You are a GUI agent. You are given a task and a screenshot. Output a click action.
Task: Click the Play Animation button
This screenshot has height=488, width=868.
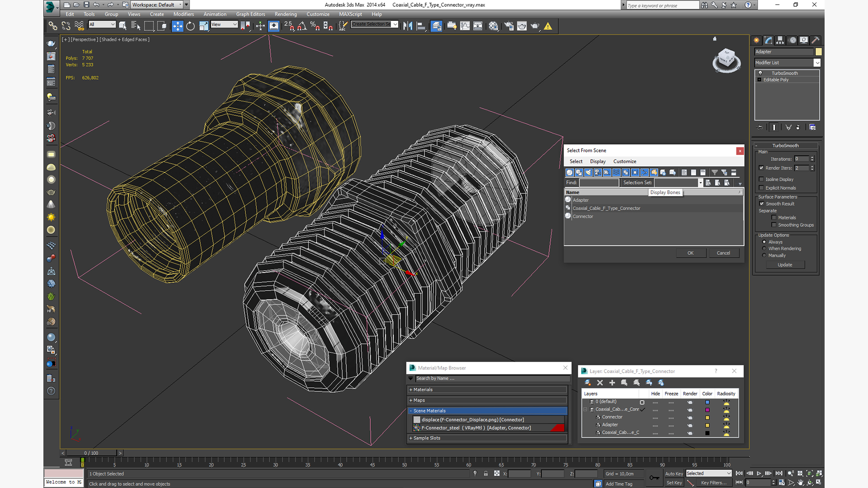[759, 473]
